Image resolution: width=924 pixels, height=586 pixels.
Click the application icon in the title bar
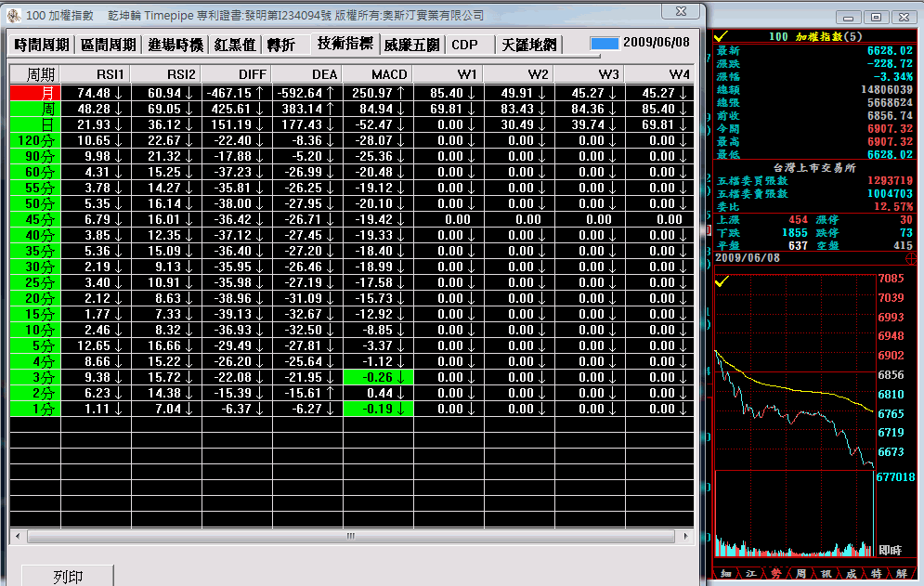click(x=13, y=15)
